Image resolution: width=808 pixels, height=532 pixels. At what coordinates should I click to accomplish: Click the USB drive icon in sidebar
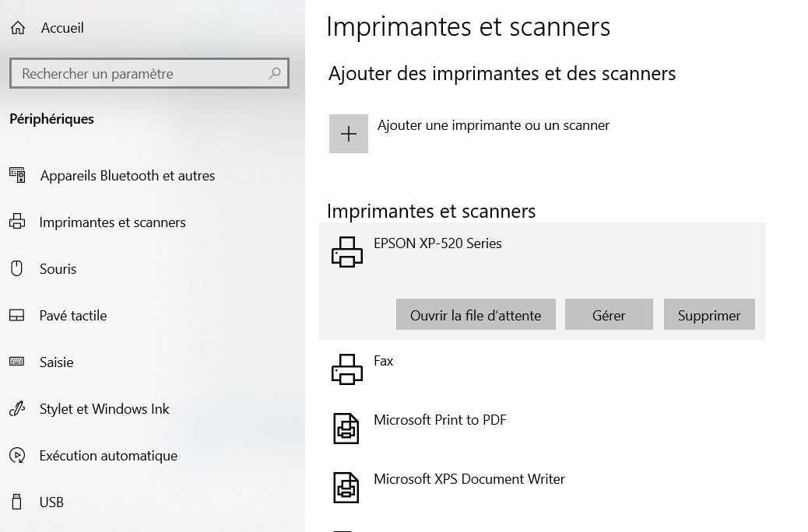tap(17, 502)
